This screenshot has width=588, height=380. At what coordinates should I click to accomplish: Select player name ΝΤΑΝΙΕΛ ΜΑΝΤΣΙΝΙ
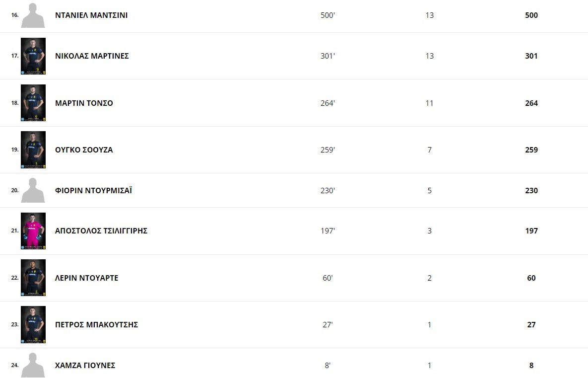91,15
